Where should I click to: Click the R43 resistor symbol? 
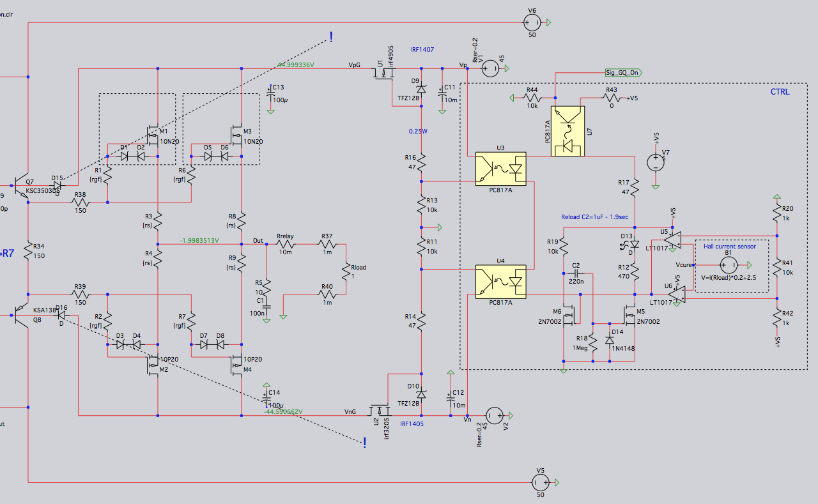(612, 98)
